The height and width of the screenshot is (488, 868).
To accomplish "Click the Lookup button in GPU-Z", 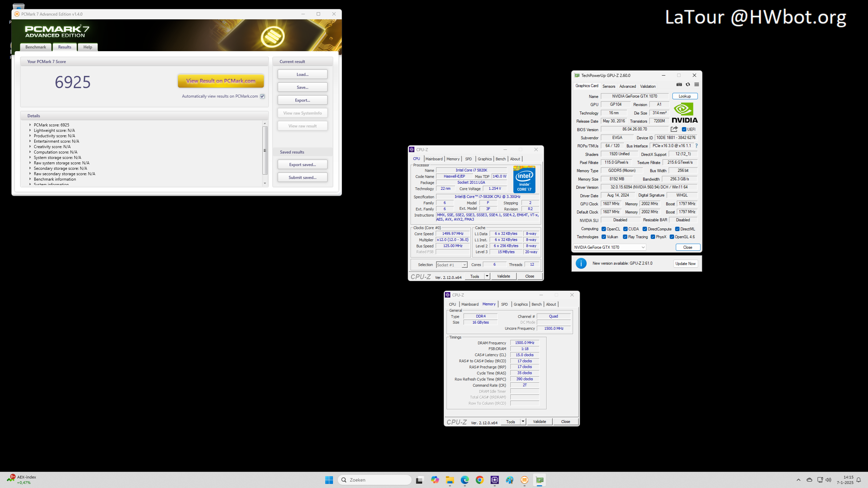I will (685, 96).
